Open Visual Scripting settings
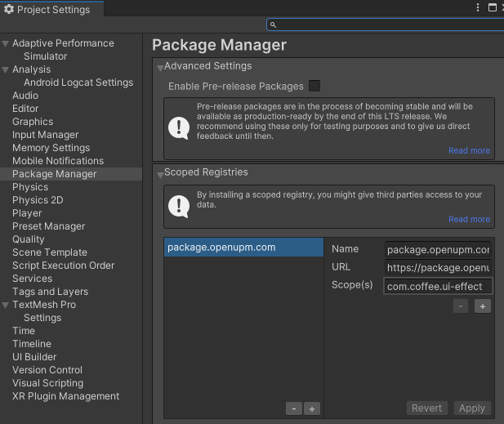 47,383
